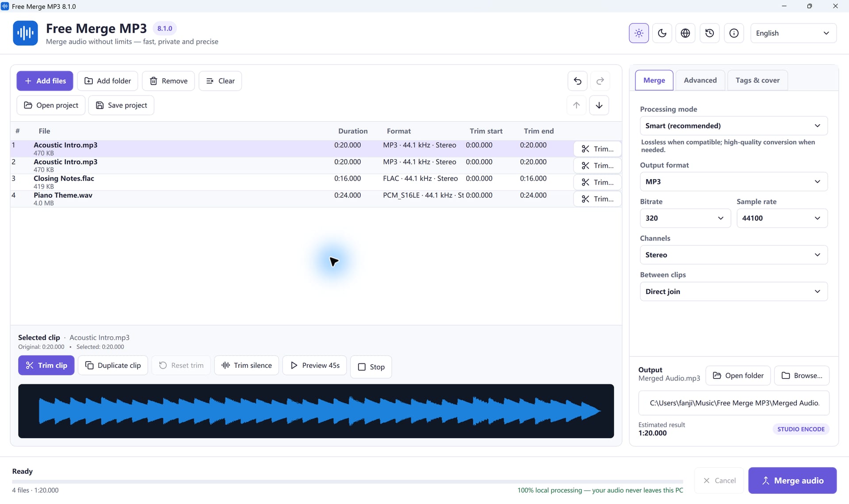Open Output format MP3 dropdown

point(734,182)
